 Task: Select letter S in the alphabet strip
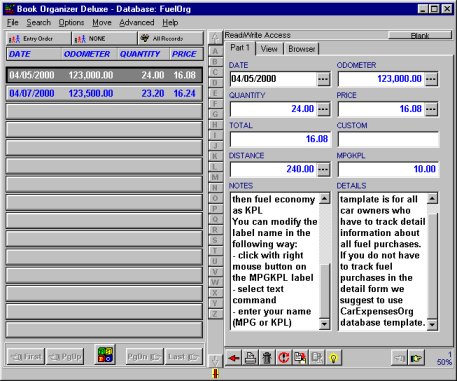pos(215,240)
